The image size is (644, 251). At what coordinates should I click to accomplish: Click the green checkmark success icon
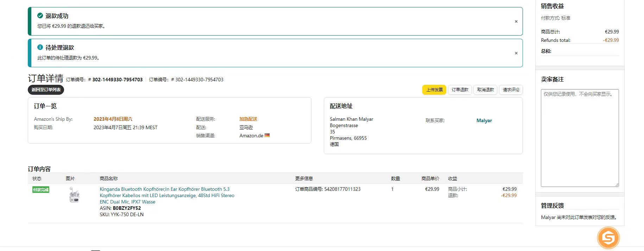pyautogui.click(x=40, y=15)
